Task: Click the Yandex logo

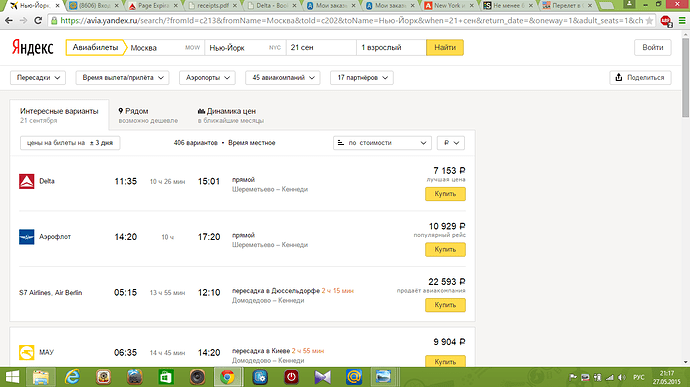Action: tap(33, 48)
